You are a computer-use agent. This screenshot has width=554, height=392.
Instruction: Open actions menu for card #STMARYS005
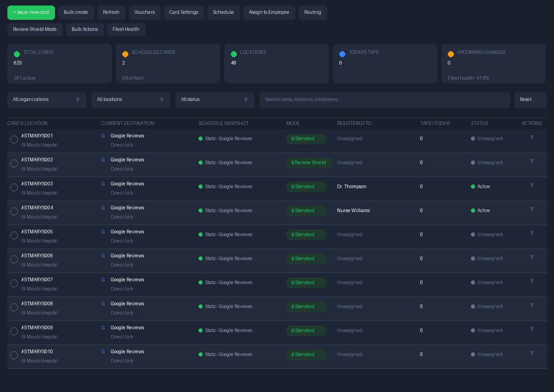pyautogui.click(x=532, y=233)
